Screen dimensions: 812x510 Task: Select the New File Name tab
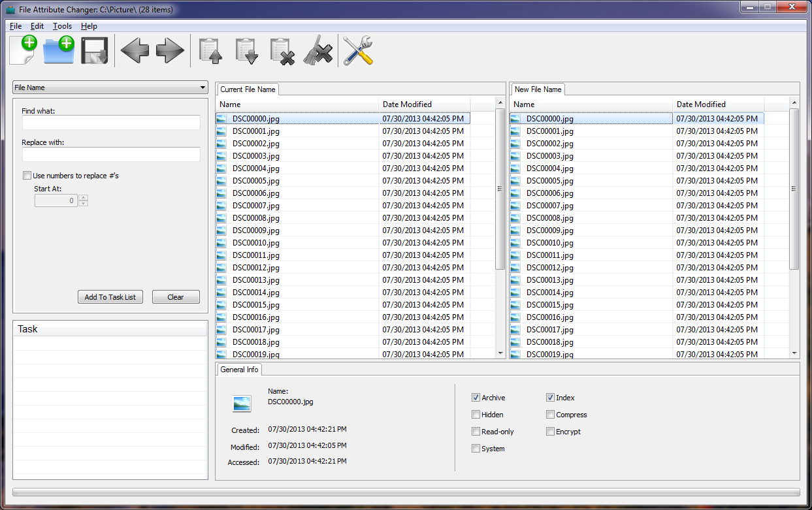538,89
